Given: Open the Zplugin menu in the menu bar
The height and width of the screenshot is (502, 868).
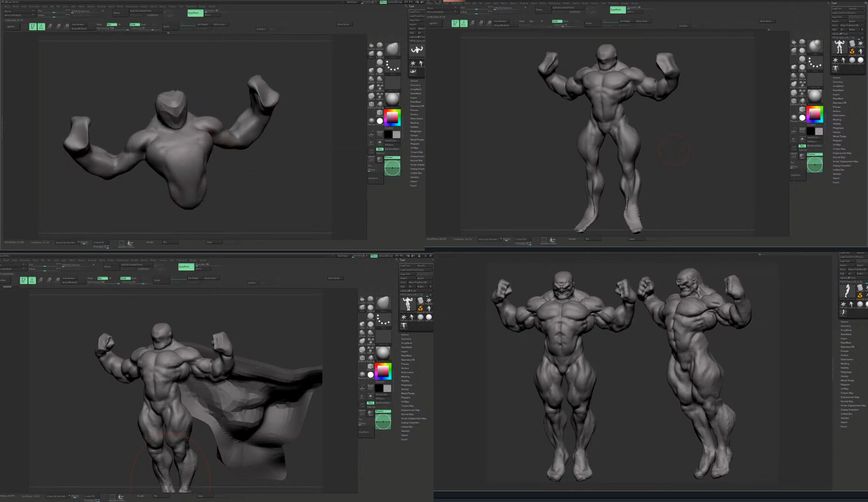Looking at the screenshot, I should (202, 6).
